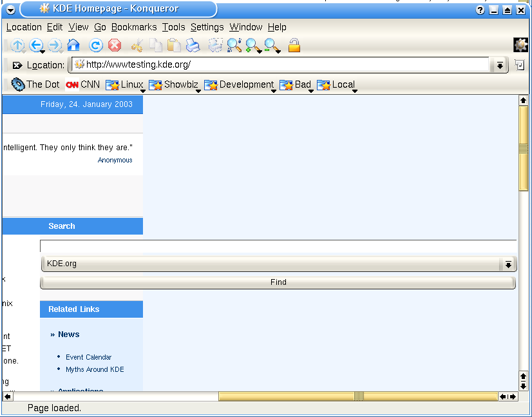This screenshot has height=417, width=532.
Task: Open the Settings menu
Action: tap(207, 27)
